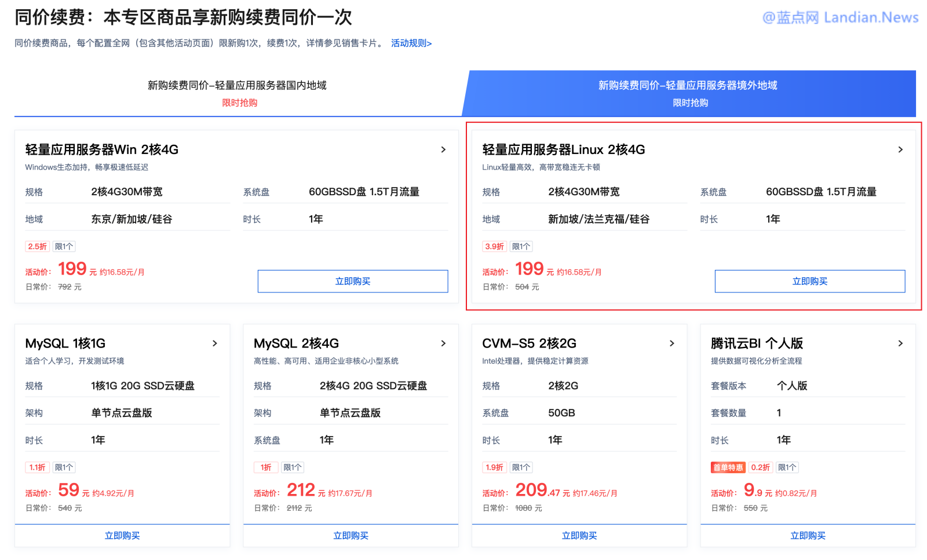Click the 2.5折 discount badge on Win card

point(37,246)
